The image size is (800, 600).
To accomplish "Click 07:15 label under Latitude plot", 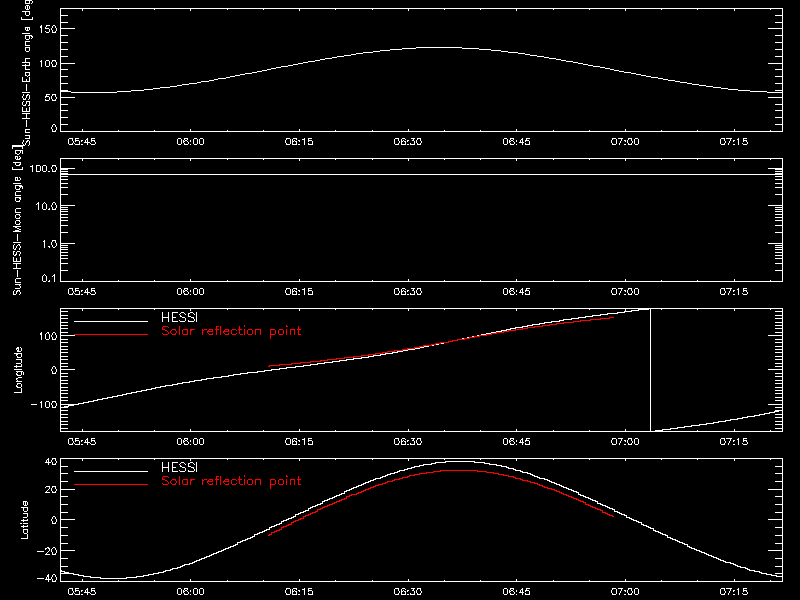I will 734,592.
